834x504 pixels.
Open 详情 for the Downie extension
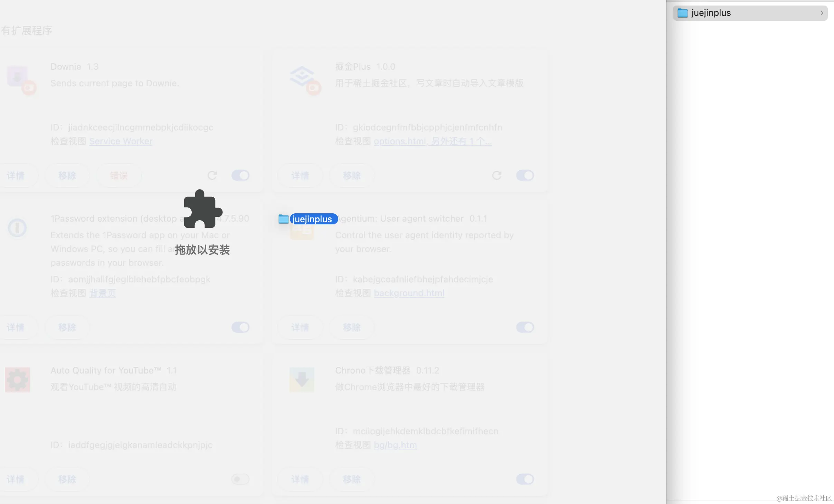(x=16, y=175)
